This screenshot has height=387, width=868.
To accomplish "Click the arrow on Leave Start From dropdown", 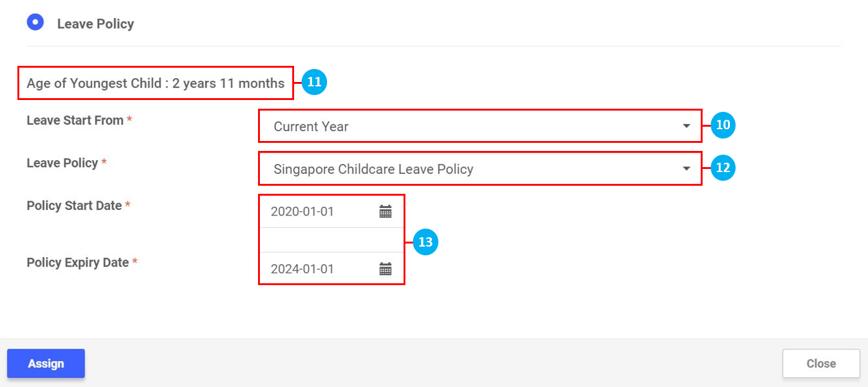I will tap(686, 126).
